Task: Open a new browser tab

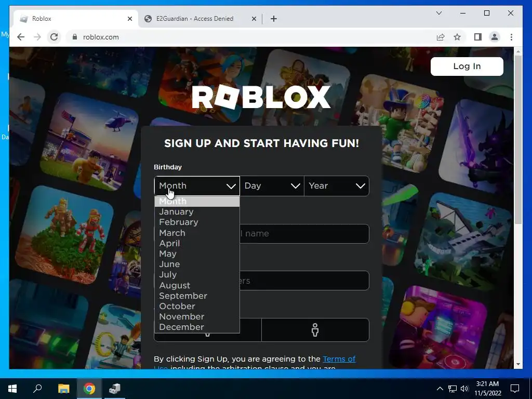Action: pyautogui.click(x=274, y=19)
